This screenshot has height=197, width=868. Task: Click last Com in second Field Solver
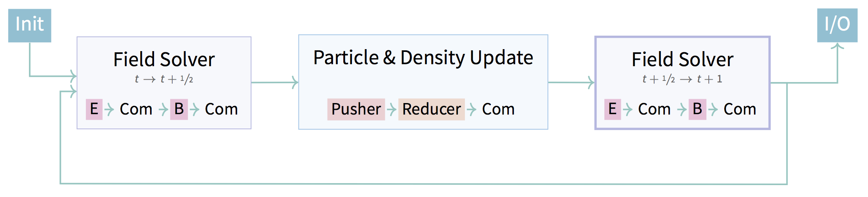click(x=740, y=109)
